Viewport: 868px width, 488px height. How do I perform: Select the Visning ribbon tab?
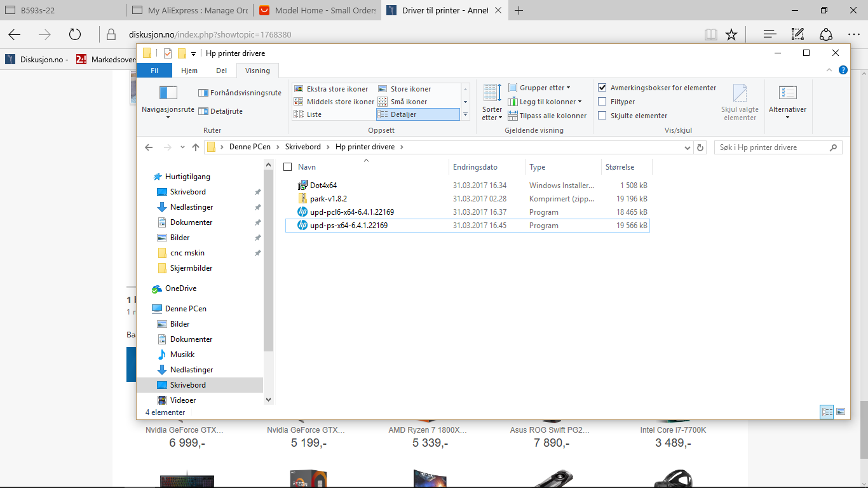257,71
